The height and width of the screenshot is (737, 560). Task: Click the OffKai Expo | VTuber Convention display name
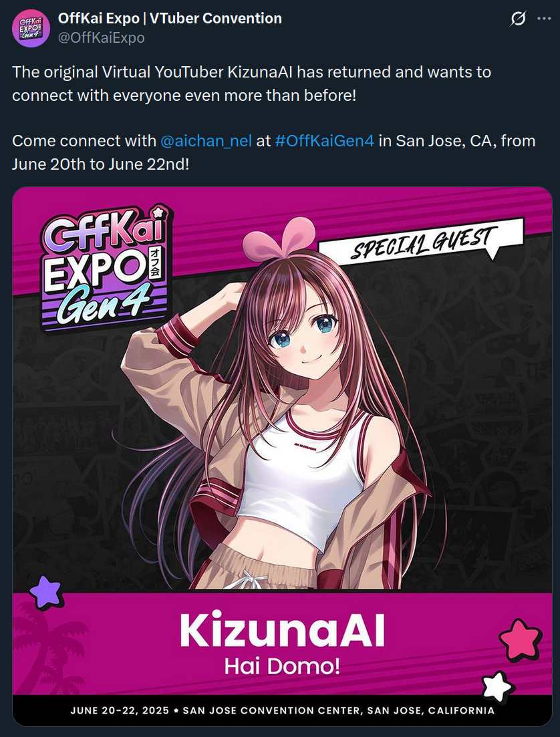pos(170,18)
